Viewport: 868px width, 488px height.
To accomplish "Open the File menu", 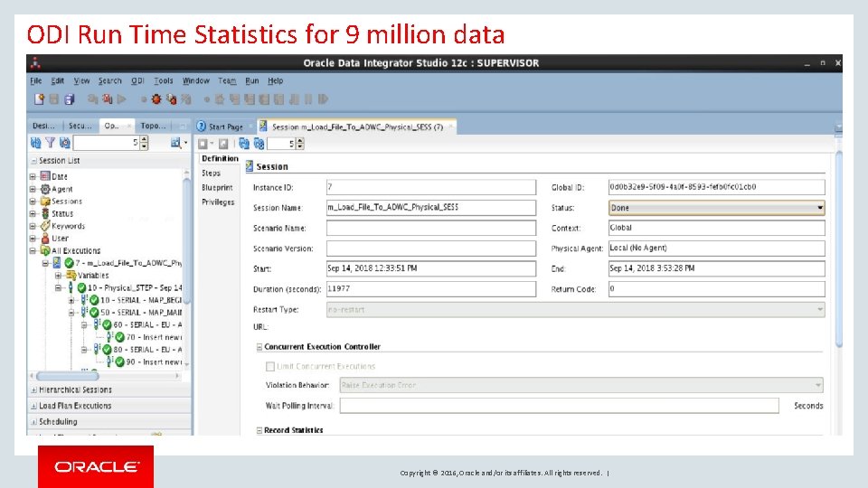I will pyautogui.click(x=35, y=80).
